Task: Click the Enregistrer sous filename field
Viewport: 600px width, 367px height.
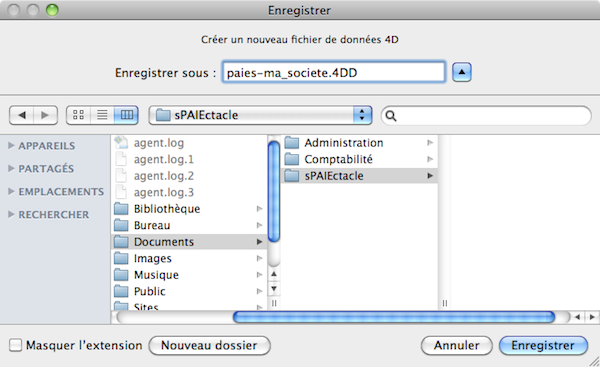Action: tap(334, 72)
